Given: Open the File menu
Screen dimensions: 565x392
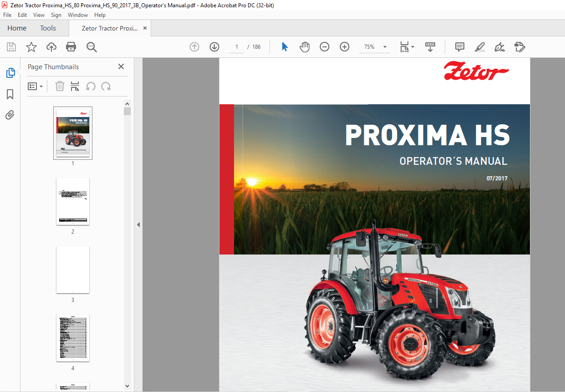Looking at the screenshot, I should pos(7,15).
